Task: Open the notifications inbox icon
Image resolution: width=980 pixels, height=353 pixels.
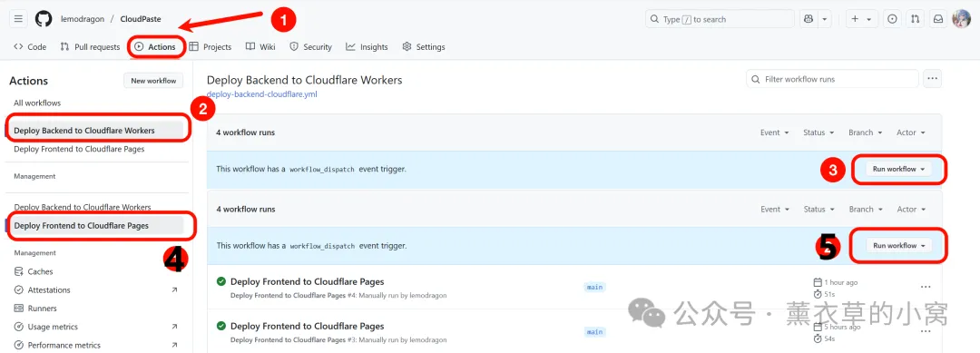Action: point(938,19)
